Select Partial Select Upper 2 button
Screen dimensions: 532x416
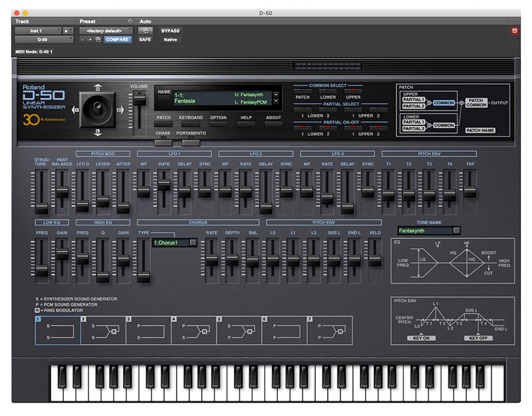(x=378, y=110)
